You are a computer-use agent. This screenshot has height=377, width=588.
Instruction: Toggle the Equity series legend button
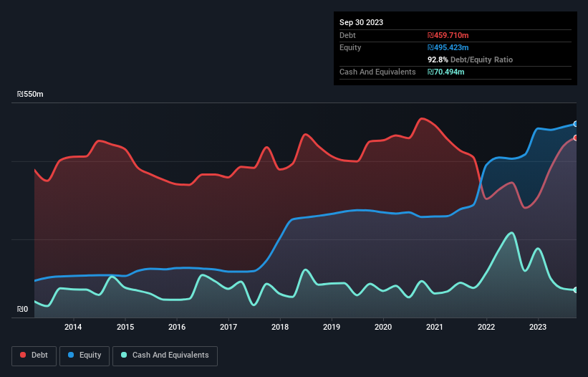tap(85, 355)
